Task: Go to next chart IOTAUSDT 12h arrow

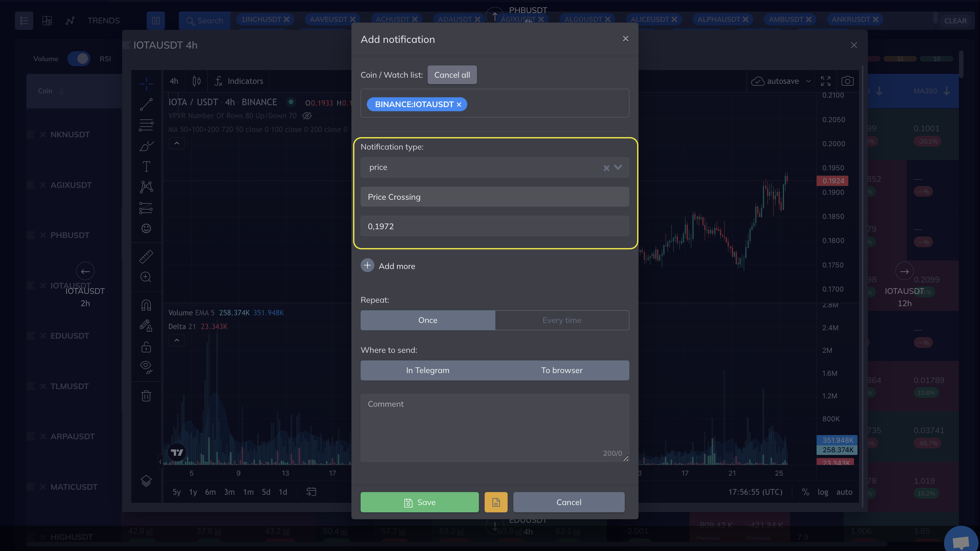Action: click(904, 271)
